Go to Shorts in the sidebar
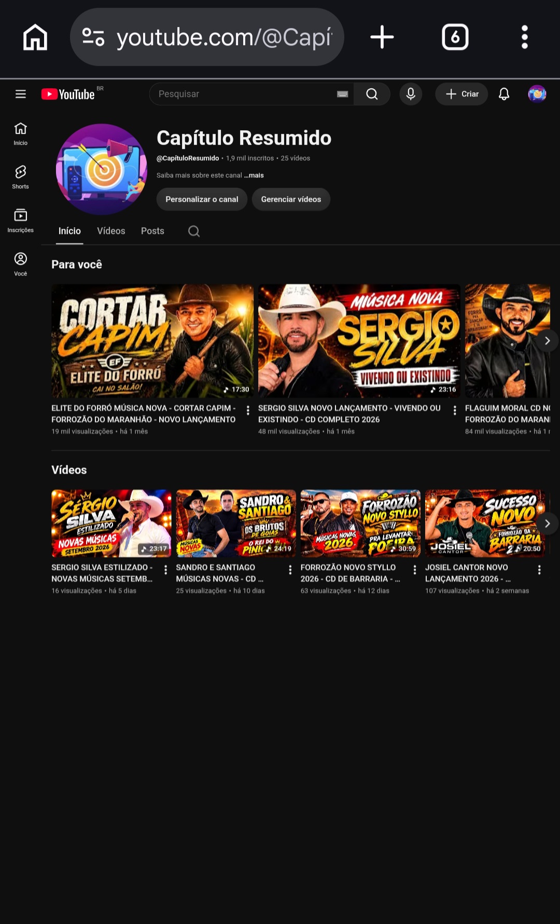 (21, 177)
